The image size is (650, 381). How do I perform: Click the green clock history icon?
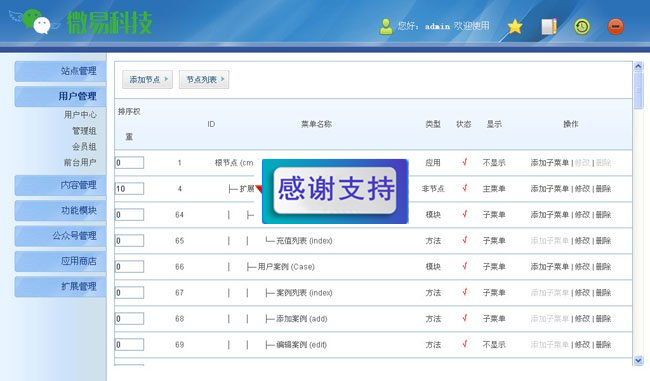[x=582, y=27]
